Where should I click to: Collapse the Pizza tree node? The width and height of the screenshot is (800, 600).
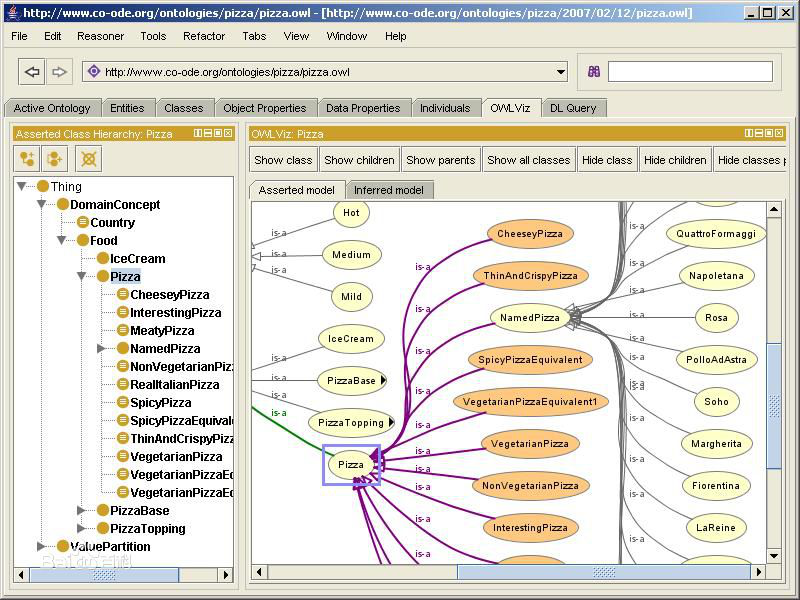click(81, 277)
